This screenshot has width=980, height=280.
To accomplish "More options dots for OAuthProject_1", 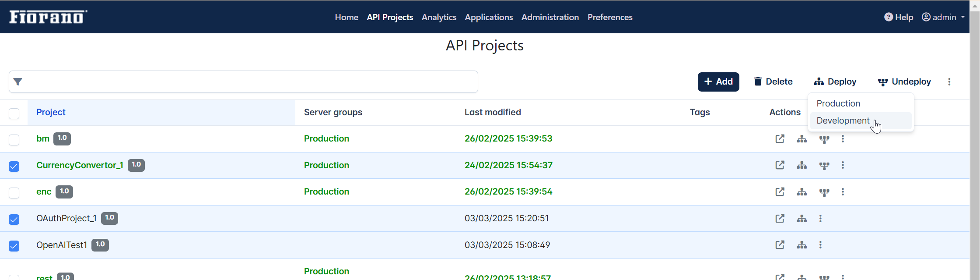I will point(820,218).
